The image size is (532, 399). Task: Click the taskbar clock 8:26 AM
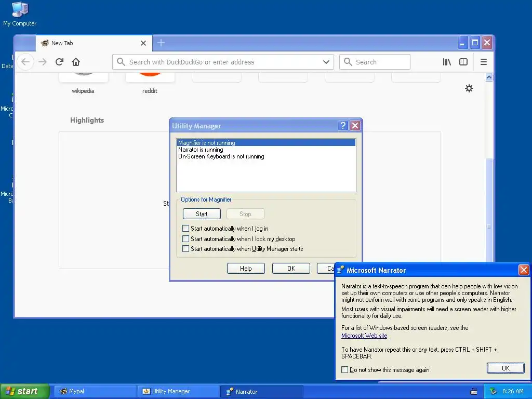click(513, 391)
